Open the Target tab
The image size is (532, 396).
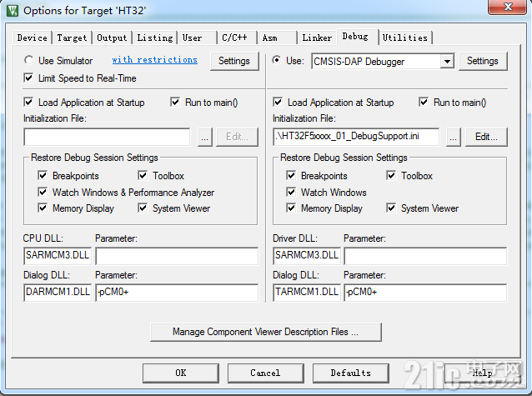coord(72,38)
